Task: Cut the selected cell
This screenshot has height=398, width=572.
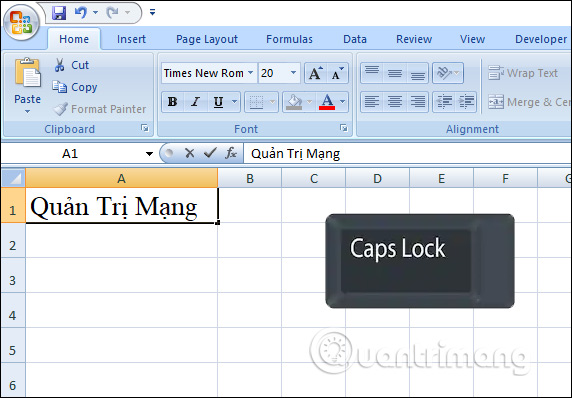Action: (71, 65)
